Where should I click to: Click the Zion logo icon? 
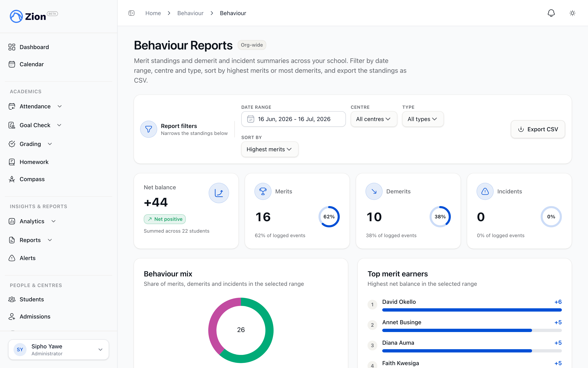(x=16, y=16)
